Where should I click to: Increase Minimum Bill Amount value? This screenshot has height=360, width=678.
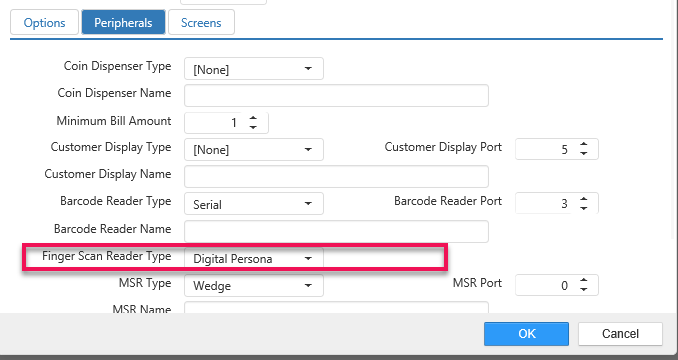coord(253,118)
